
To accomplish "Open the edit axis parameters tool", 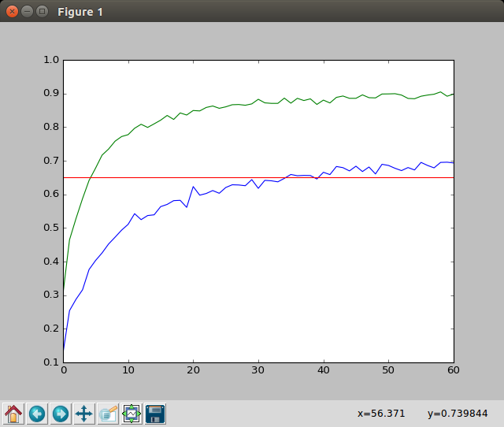I will coord(108,414).
